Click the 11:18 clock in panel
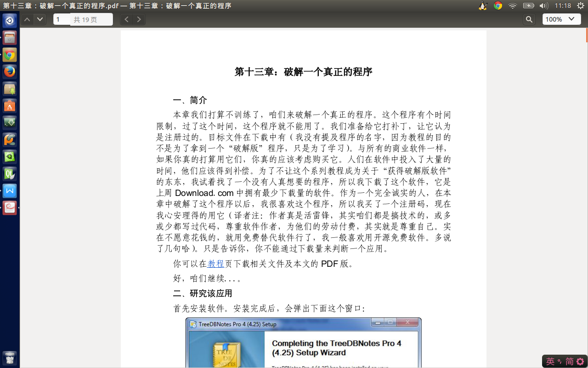The image size is (588, 368). [x=563, y=6]
